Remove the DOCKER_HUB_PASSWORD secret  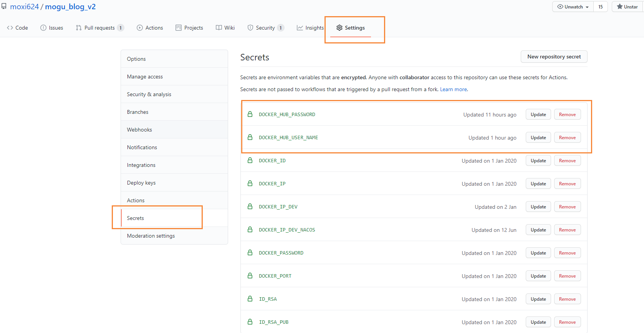[x=567, y=114]
